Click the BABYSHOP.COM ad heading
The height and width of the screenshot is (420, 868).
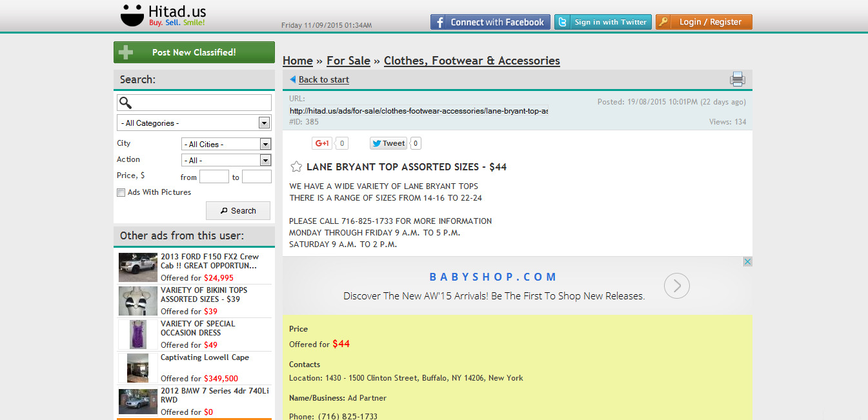[494, 277]
